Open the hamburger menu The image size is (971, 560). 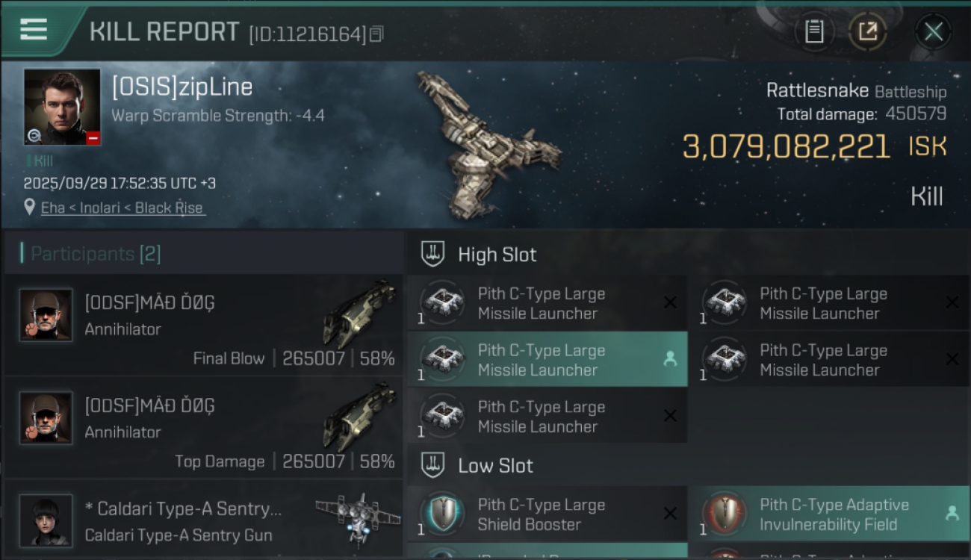[34, 30]
